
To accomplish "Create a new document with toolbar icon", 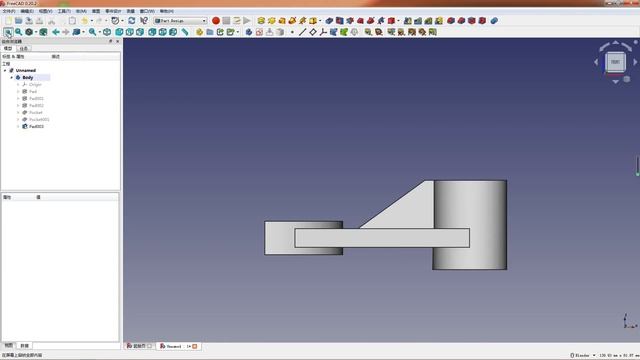I will (8, 21).
